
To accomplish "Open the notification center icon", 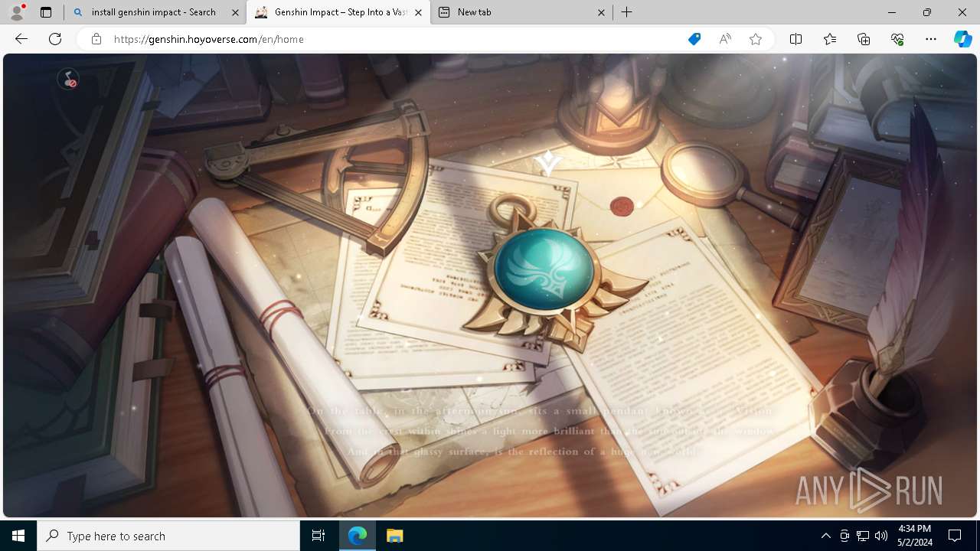I will tap(955, 536).
